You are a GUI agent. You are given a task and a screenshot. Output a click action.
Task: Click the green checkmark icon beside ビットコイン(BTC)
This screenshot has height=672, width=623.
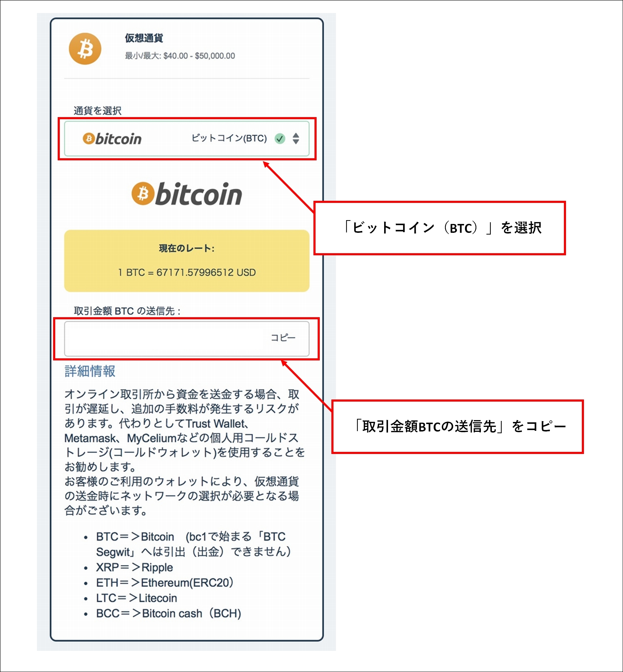[x=280, y=139]
